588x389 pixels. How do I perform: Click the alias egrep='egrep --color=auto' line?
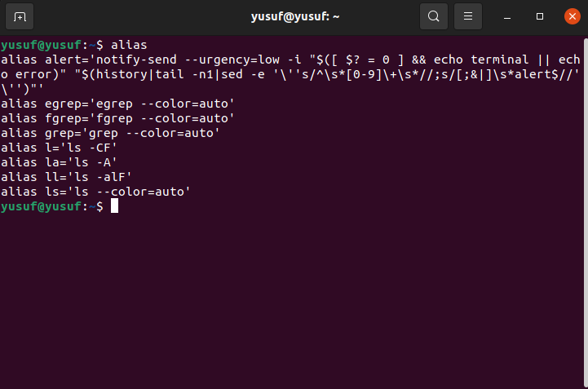[117, 104]
